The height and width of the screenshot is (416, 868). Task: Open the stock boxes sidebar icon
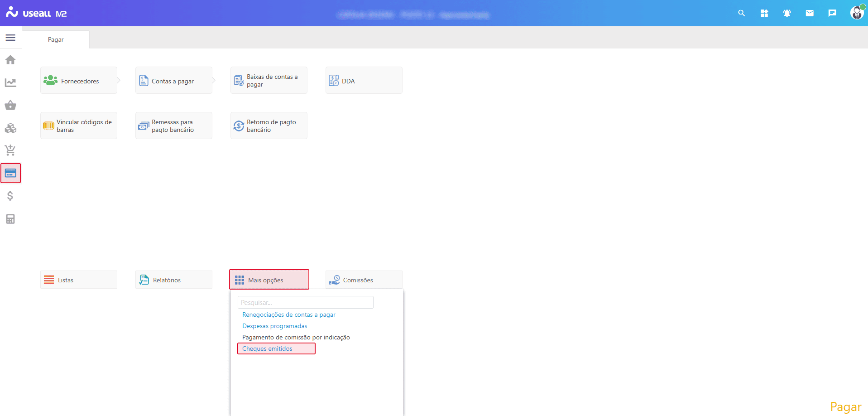pos(10,128)
